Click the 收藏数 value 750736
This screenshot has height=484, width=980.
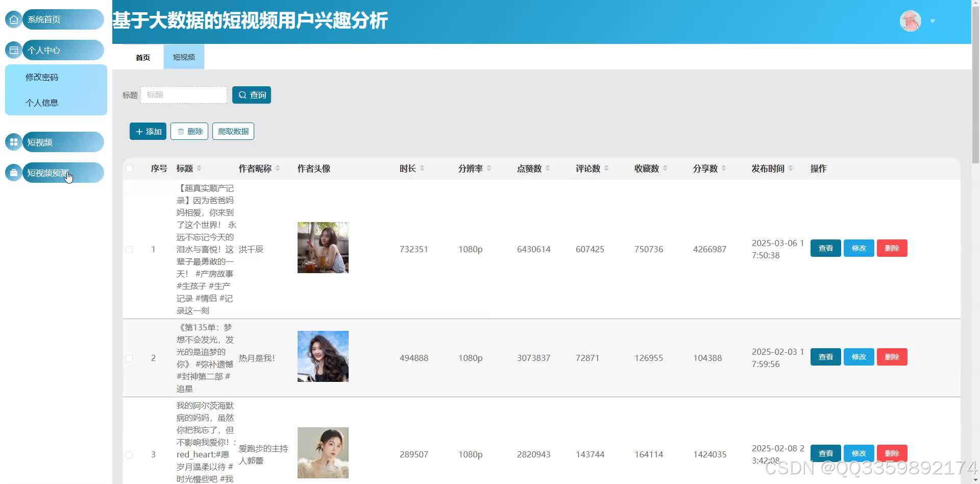coord(649,249)
